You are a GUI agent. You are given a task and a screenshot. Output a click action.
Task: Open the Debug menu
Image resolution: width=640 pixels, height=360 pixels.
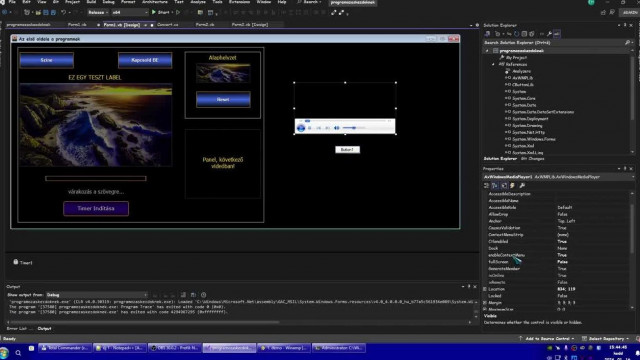click(108, 2)
